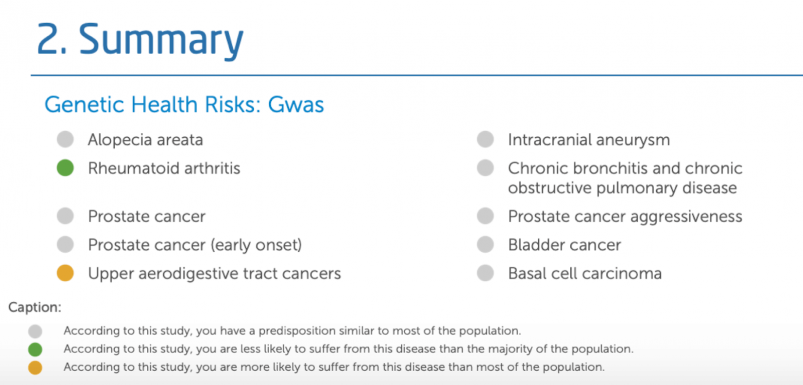The height and width of the screenshot is (385, 803).
Task: Click the grey dot beside Alopecia areata
Action: point(65,139)
